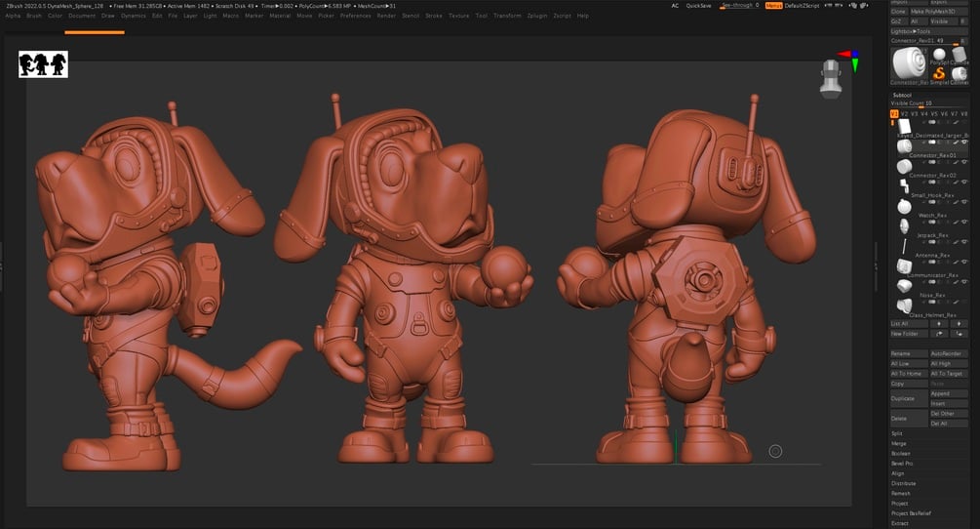
Task: Open the Alpha menu
Action: click(x=13, y=16)
